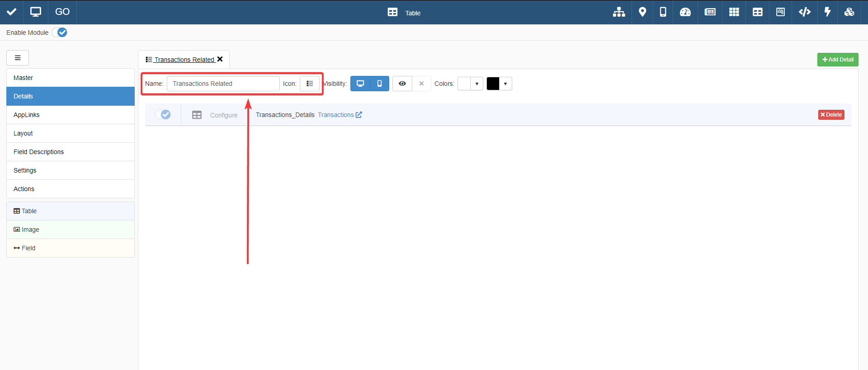868x370 pixels.
Task: Click the 3x3 grid icon in header
Action: click(x=734, y=12)
